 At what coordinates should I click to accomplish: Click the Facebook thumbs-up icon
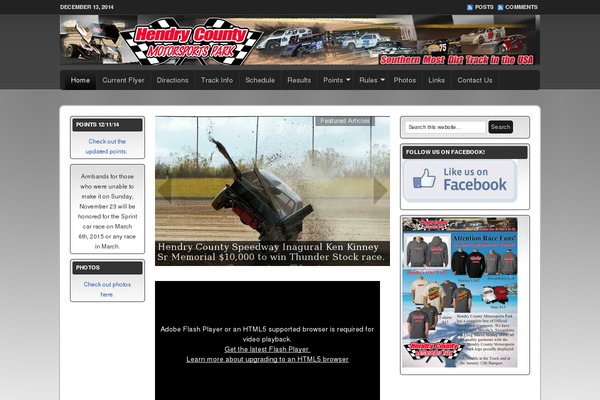[x=424, y=179]
